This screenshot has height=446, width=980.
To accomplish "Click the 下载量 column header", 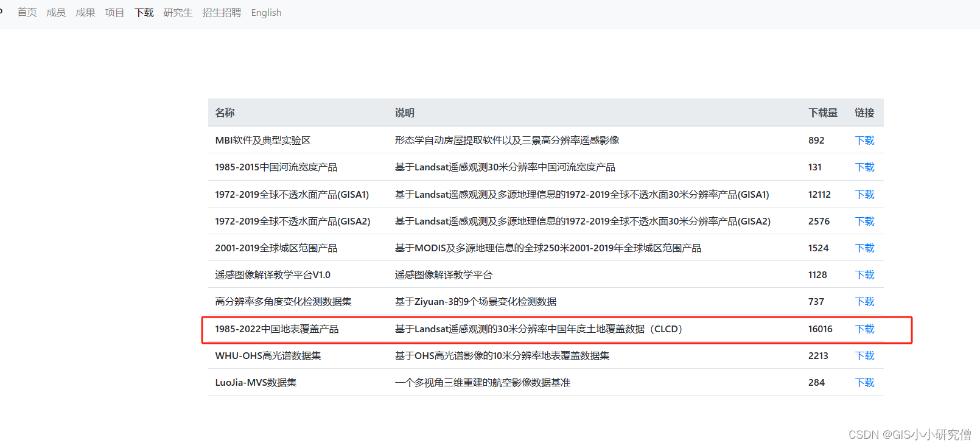I will tap(823, 113).
